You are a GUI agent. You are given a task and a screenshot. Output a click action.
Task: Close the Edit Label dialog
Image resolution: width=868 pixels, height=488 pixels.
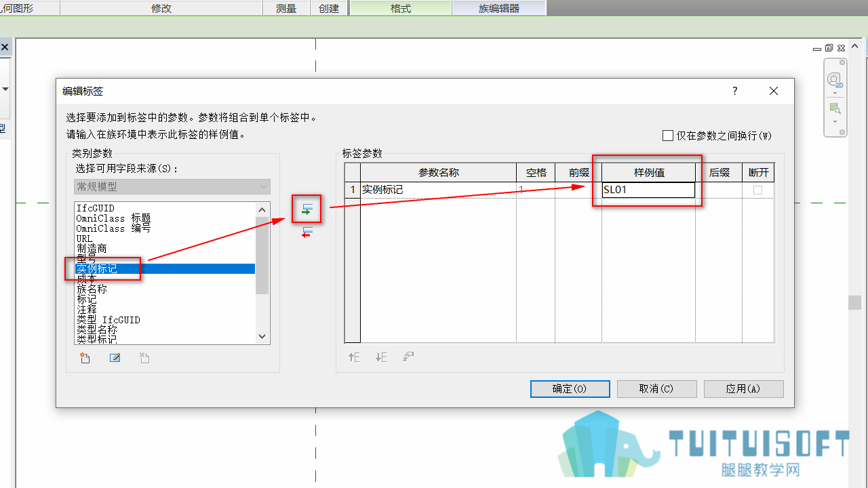pos(774,91)
